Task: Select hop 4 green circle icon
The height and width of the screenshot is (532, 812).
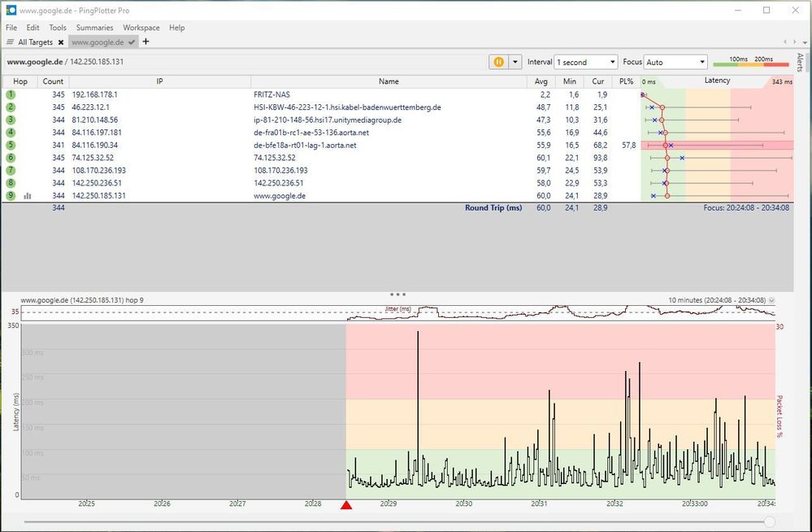Action: tap(11, 133)
